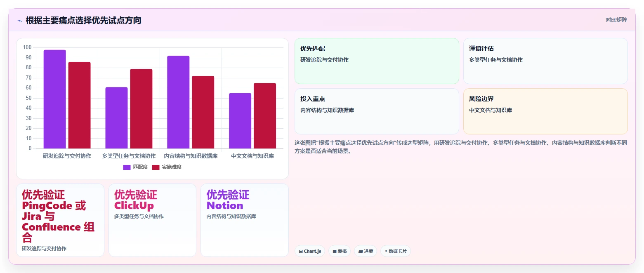Click 多类型任务与文档协作 caption under the ClickUp heading
Viewport: 644px width, 273px height.
click(x=139, y=217)
